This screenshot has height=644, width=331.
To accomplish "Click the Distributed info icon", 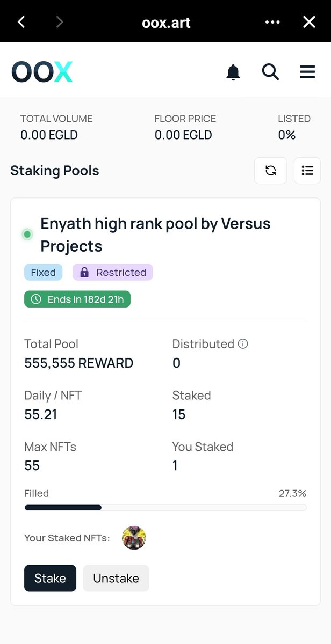I will click(243, 344).
